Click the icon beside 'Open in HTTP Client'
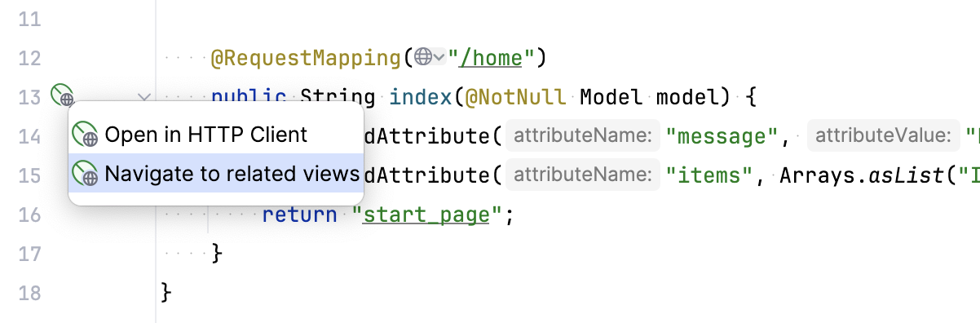The width and height of the screenshot is (980, 323). tap(85, 135)
